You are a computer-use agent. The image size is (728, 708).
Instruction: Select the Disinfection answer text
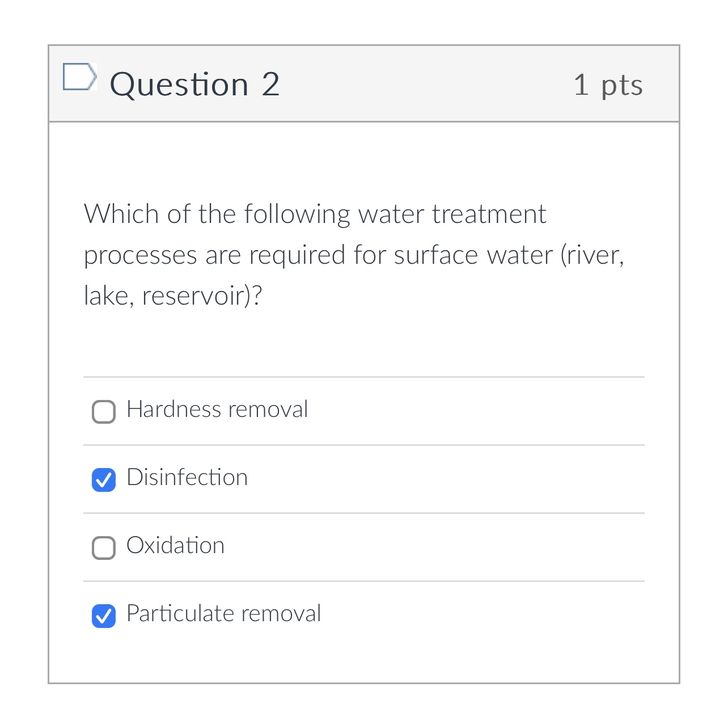tap(187, 478)
